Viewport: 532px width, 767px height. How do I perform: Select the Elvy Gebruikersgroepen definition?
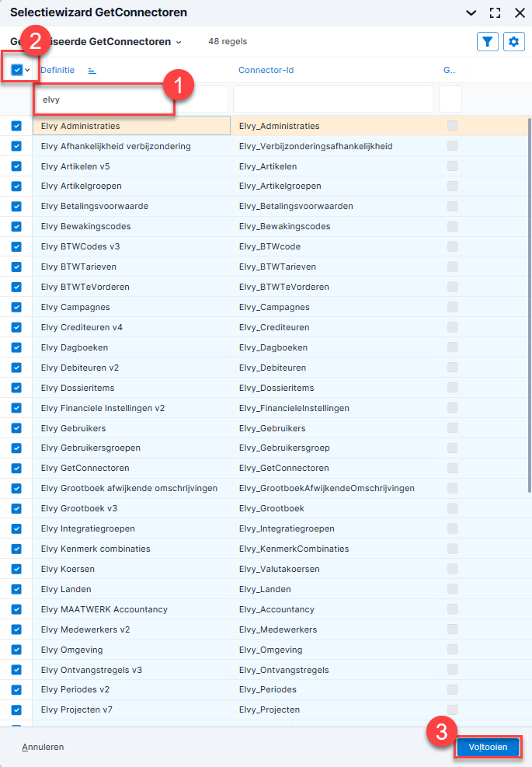click(90, 448)
